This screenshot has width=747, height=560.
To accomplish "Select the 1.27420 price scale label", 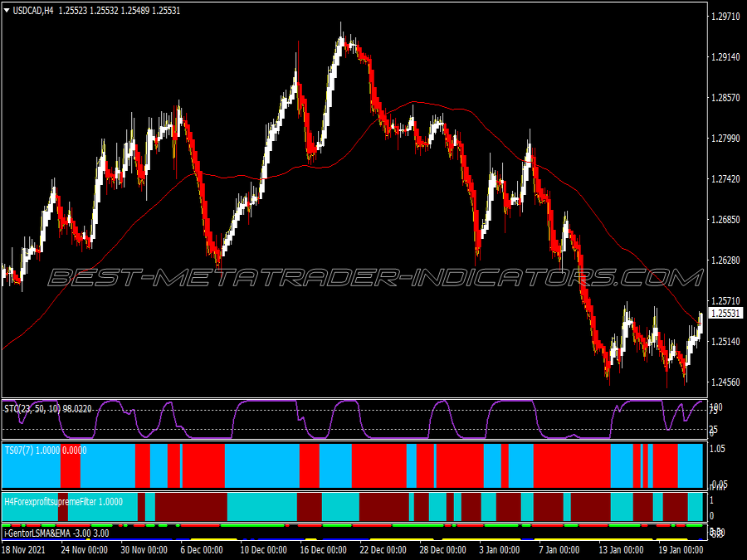I will [725, 179].
